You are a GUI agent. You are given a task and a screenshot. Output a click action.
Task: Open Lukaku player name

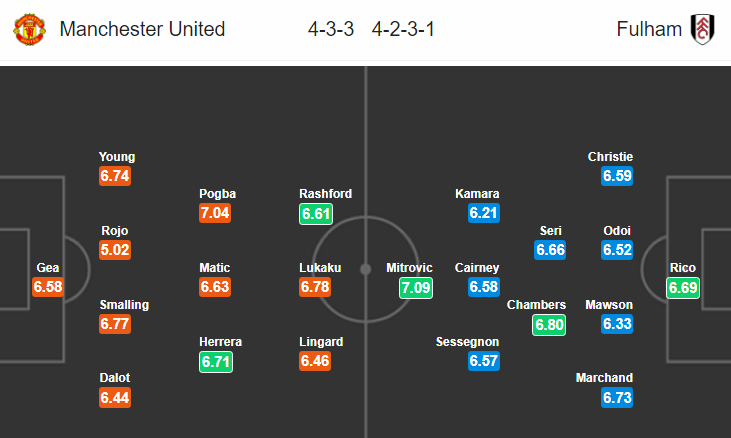pyautogui.click(x=320, y=267)
